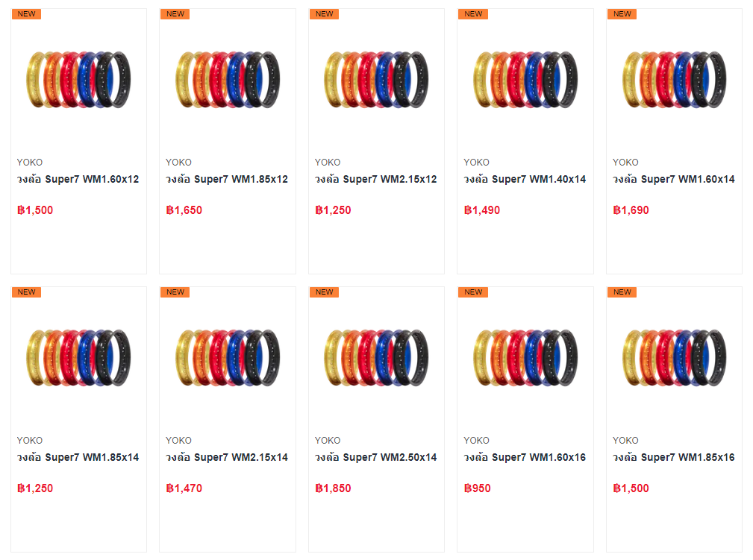Screen dimensions: 753x560
Task: Click the Super7 WM1.60x12 product title
Action: (78, 179)
